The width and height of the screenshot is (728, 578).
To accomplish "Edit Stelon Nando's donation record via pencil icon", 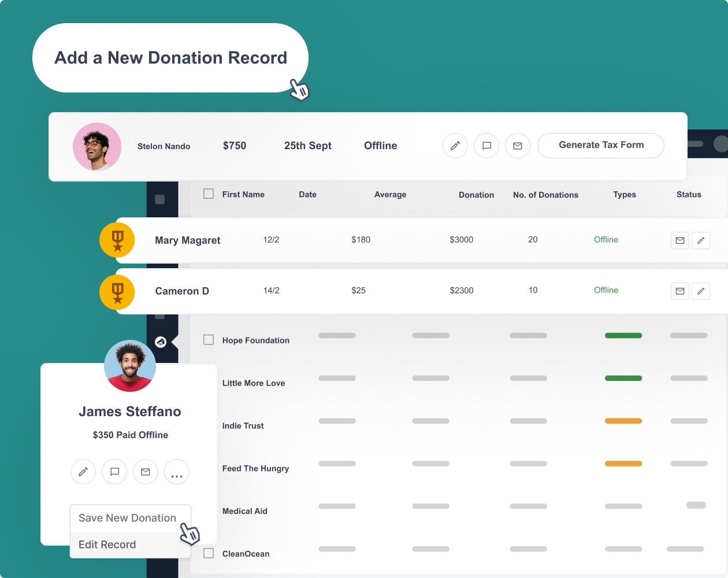I will [x=455, y=146].
